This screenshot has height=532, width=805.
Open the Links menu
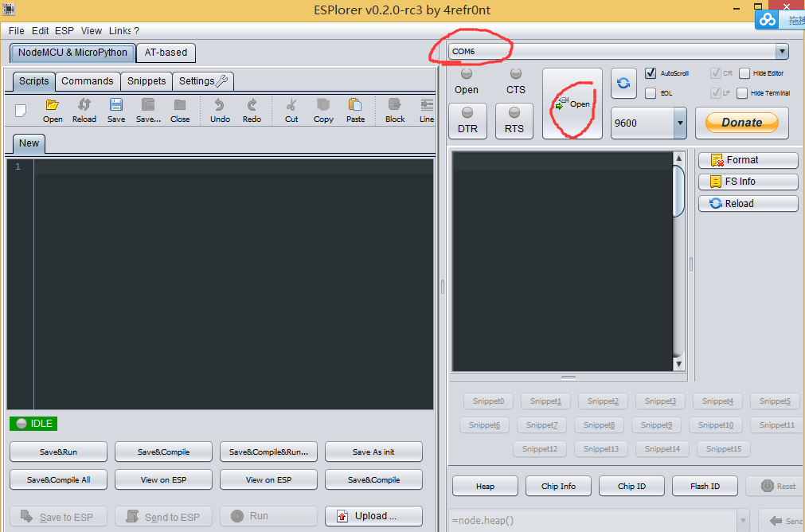[119, 31]
